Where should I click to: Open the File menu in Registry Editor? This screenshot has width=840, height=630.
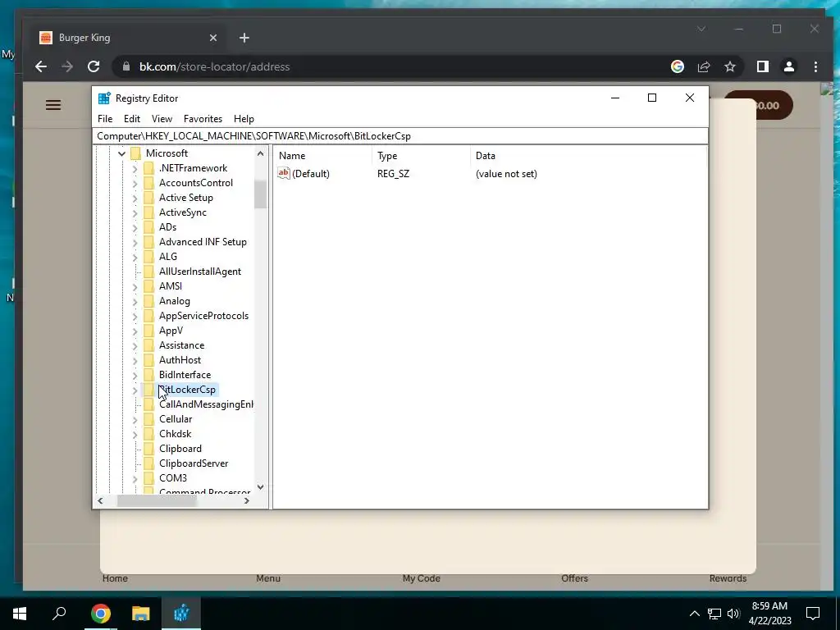click(105, 119)
